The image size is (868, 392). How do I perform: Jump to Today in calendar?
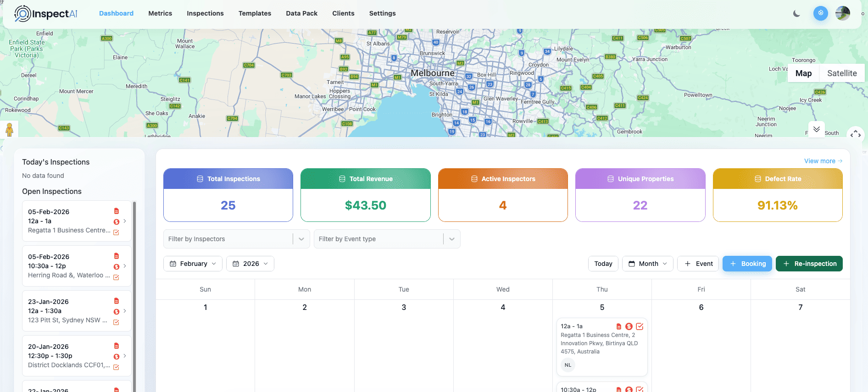(603, 264)
